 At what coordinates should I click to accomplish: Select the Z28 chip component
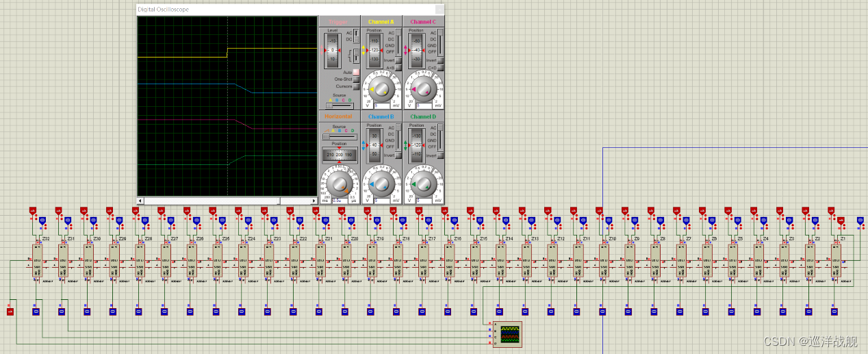pos(140,261)
